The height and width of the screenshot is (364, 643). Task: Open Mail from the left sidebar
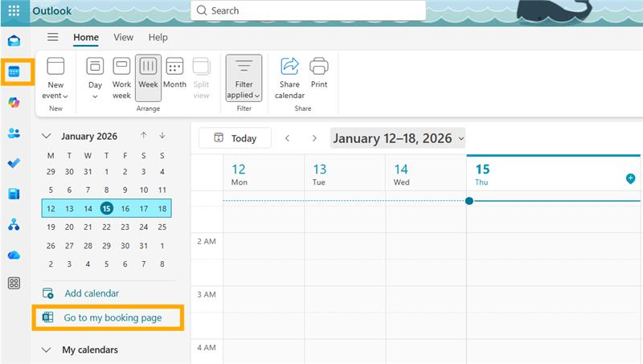click(14, 41)
